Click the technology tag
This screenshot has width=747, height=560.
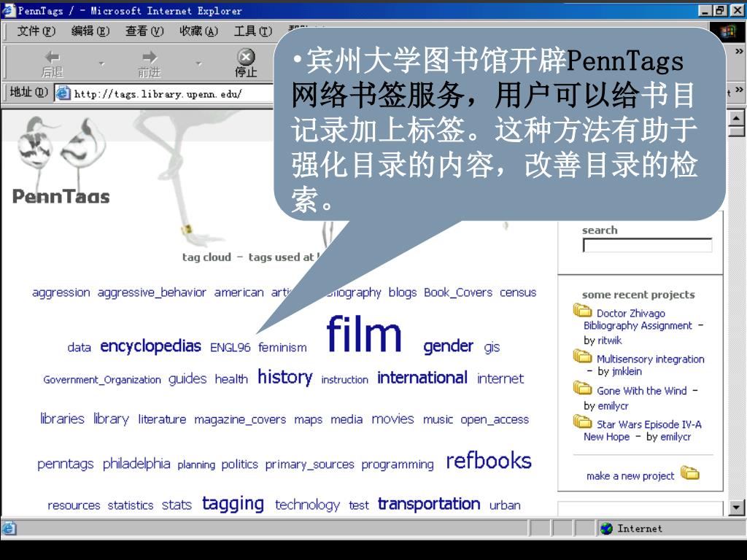307,505
